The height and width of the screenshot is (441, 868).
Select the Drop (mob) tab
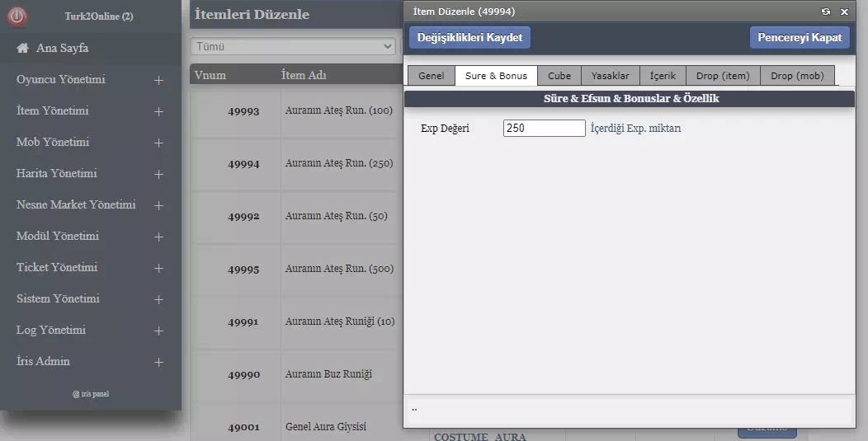coord(797,76)
